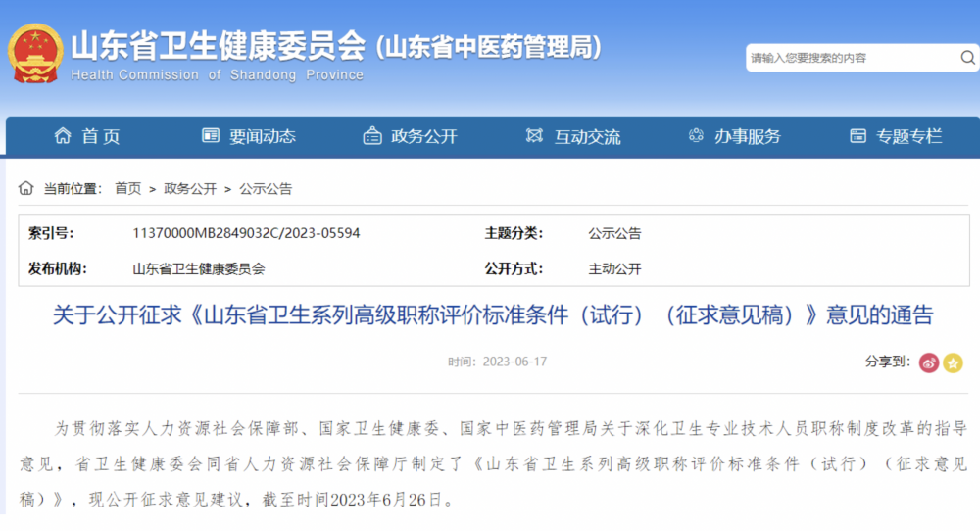Click the 索引号 label

coord(51,233)
